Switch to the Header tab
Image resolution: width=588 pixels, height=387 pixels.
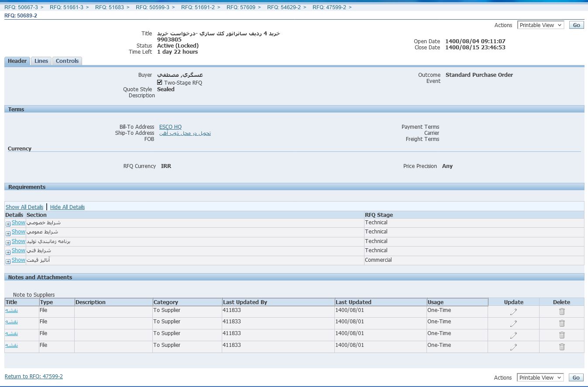pyautogui.click(x=17, y=61)
